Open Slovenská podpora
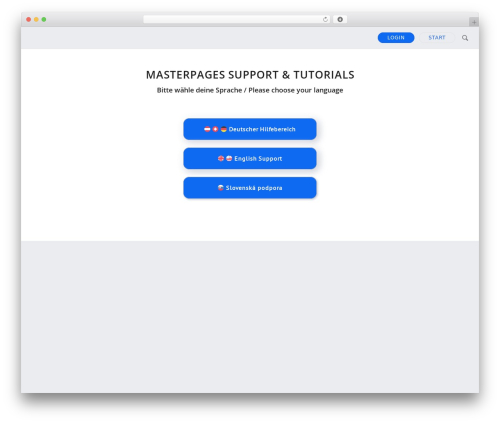 coord(250,188)
